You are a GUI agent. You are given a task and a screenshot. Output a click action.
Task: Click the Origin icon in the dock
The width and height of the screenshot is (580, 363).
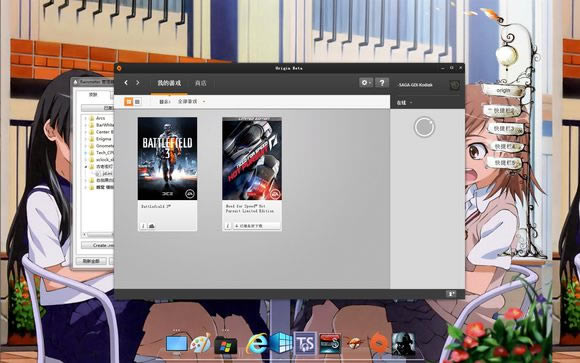point(378,344)
